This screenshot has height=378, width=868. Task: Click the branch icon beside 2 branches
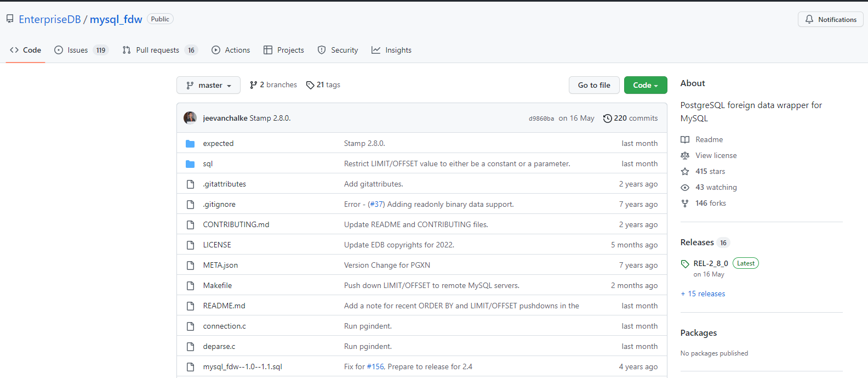[x=253, y=85]
